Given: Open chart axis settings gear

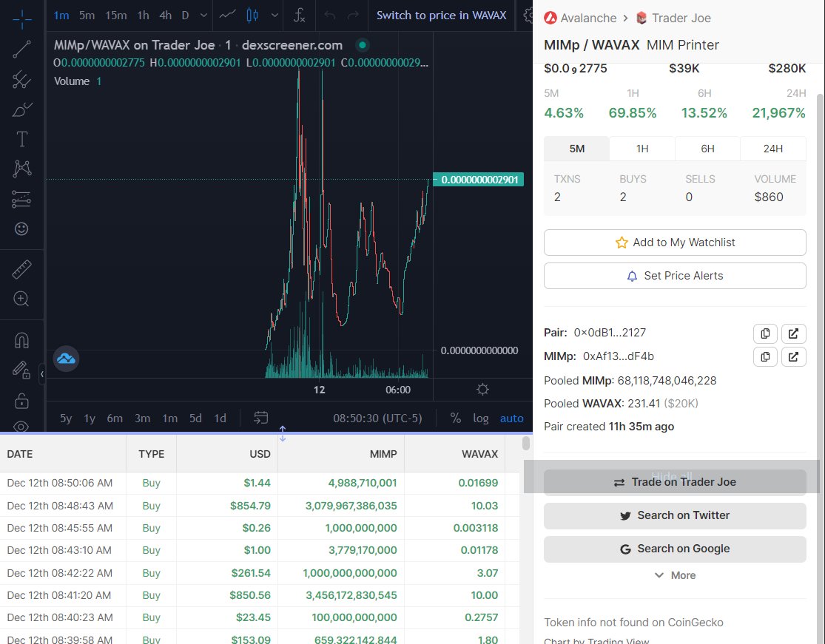Looking at the screenshot, I should pyautogui.click(x=482, y=390).
